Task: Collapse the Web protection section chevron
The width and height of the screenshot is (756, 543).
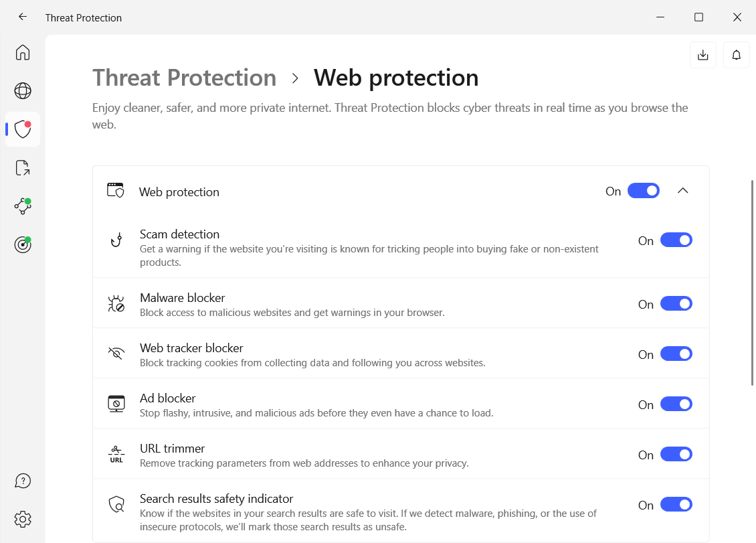Action: pyautogui.click(x=682, y=191)
